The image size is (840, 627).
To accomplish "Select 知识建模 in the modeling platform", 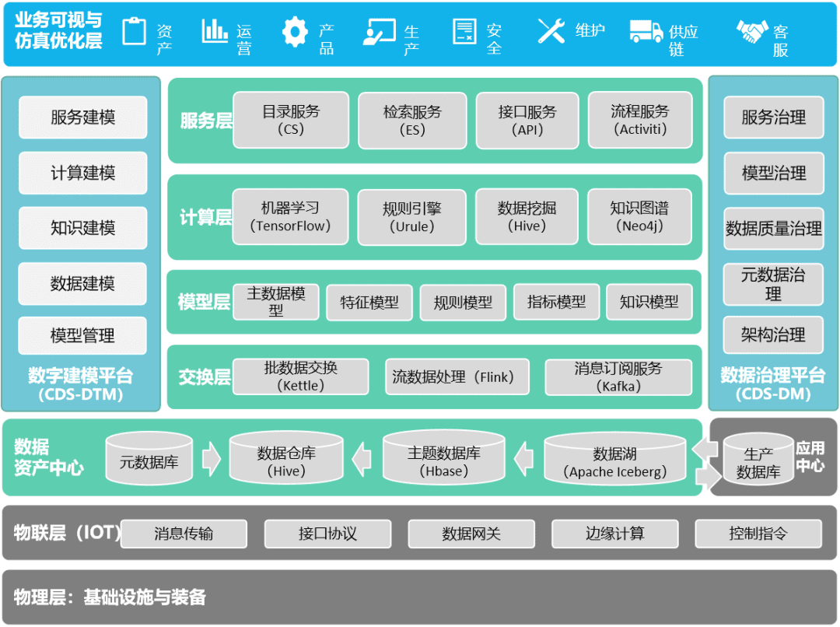I will pos(82,228).
